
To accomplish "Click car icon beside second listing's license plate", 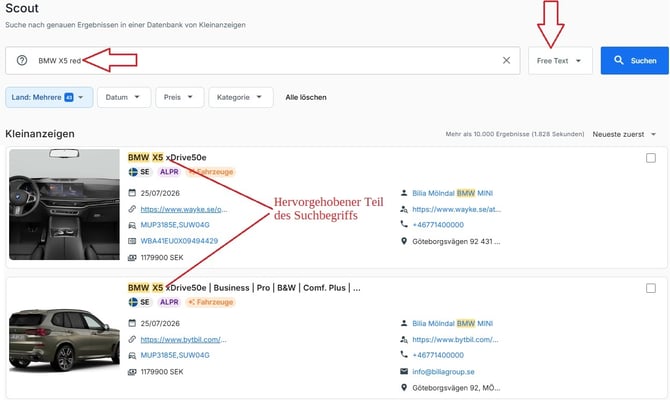I will pos(132,355).
